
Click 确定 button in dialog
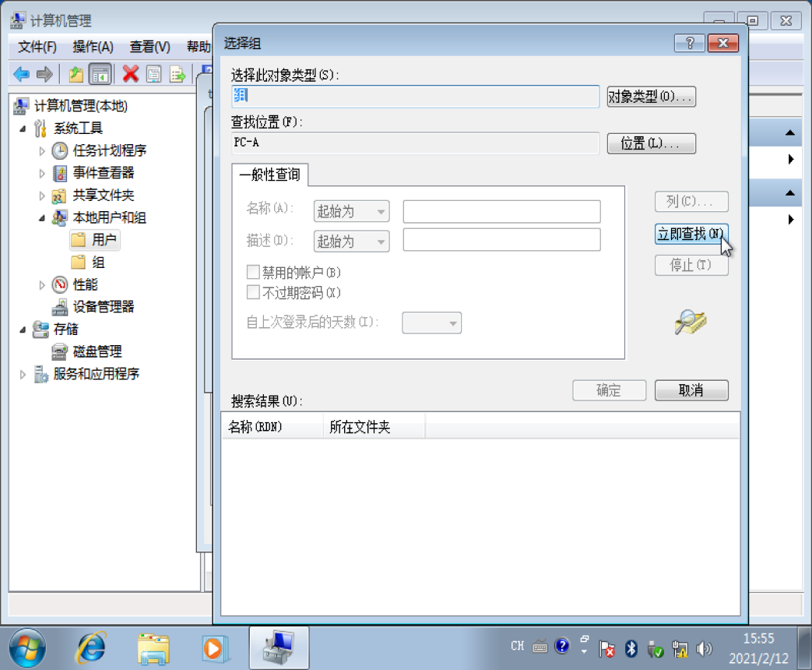[609, 390]
